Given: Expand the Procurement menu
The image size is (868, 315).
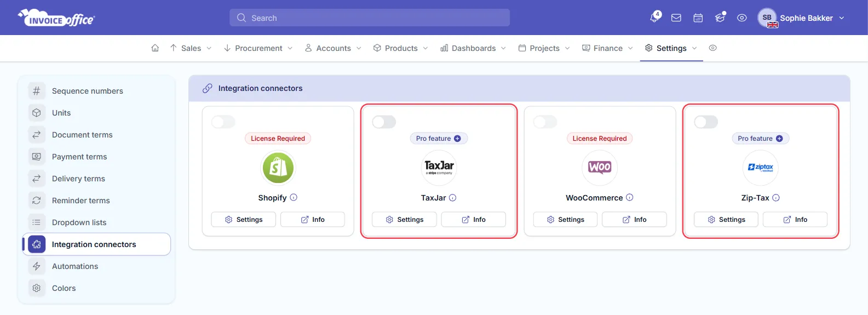Looking at the screenshot, I should click(258, 48).
